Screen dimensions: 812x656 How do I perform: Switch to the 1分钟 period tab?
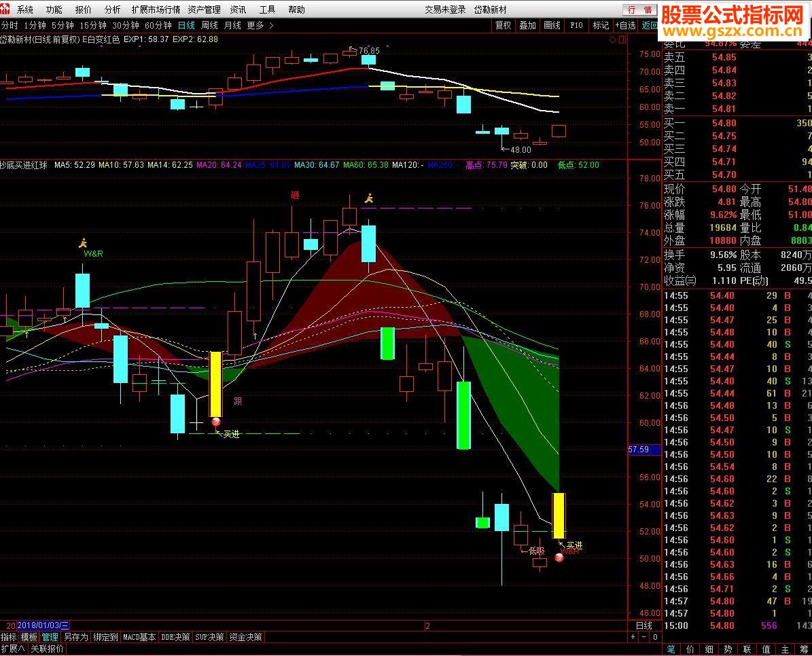pos(35,25)
